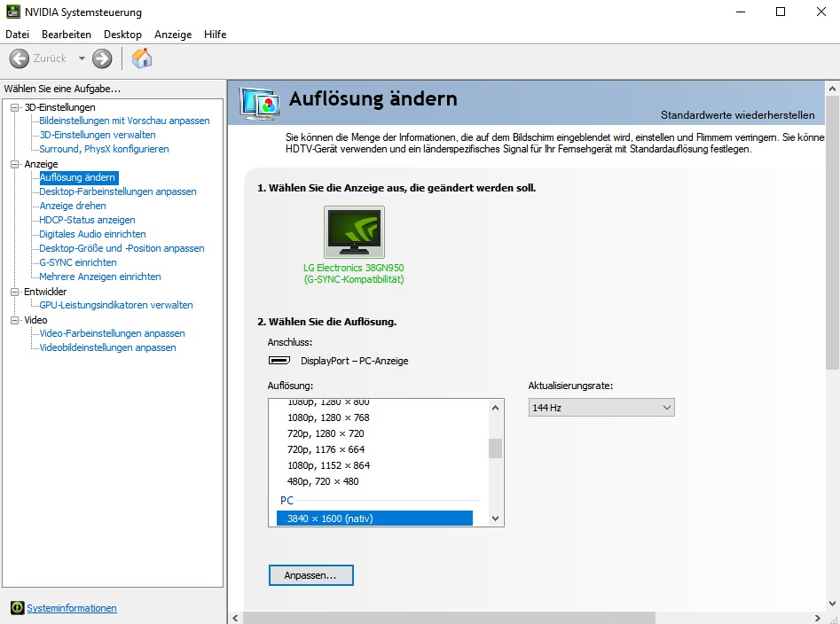This screenshot has height=624, width=840.
Task: Collapse the Anzeige tree node
Action: tap(15, 164)
